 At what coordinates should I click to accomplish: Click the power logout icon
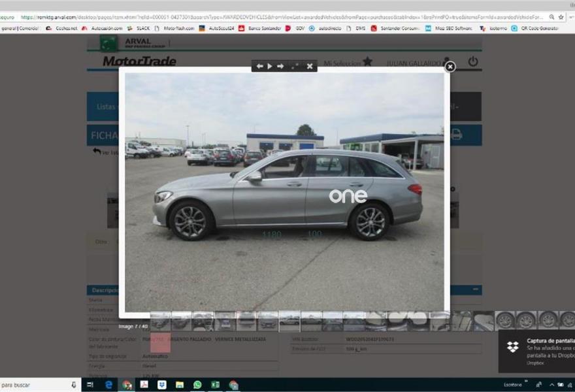tap(473, 61)
